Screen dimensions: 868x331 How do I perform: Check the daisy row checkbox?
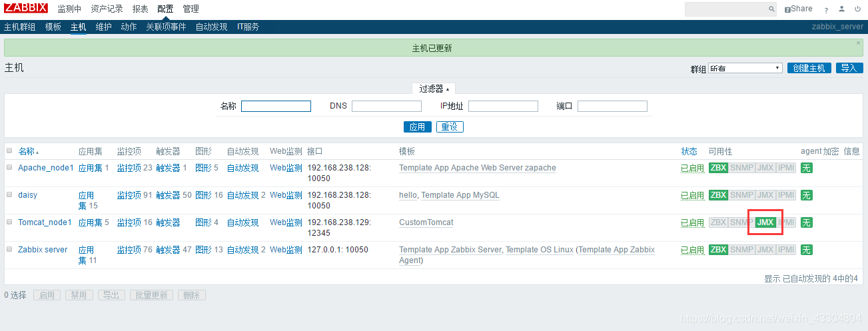[9, 194]
